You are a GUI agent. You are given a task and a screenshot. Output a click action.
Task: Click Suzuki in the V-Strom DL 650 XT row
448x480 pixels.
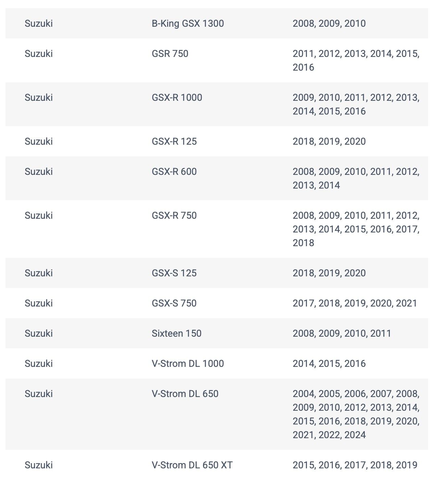point(39,465)
